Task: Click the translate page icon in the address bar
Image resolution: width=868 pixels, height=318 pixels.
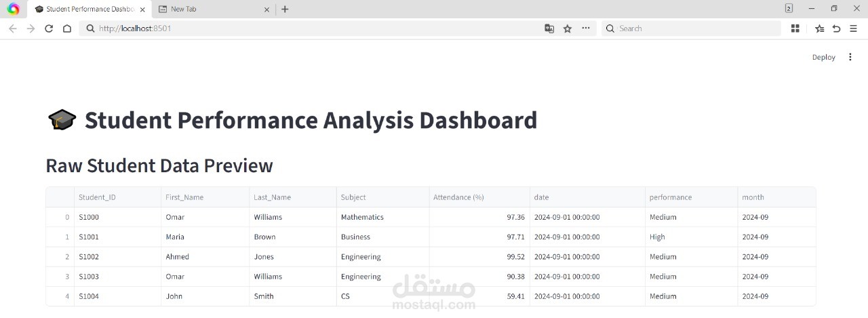Action: click(x=549, y=28)
